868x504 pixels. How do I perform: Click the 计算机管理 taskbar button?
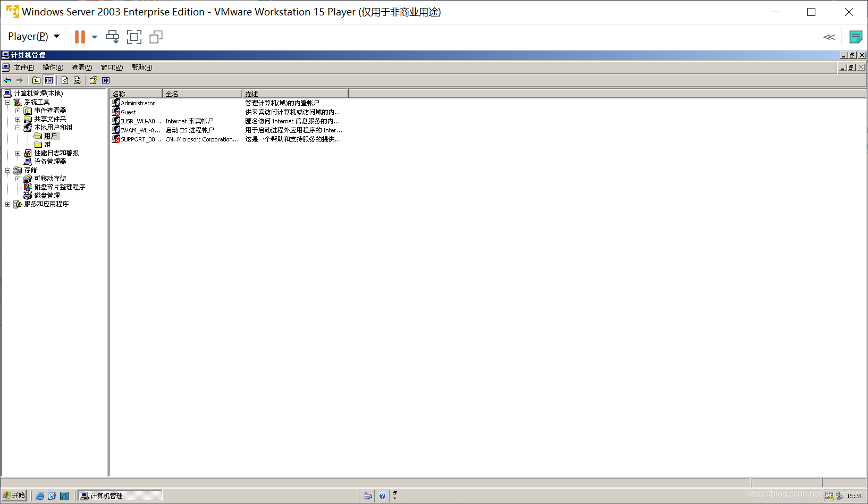pyautogui.click(x=121, y=495)
